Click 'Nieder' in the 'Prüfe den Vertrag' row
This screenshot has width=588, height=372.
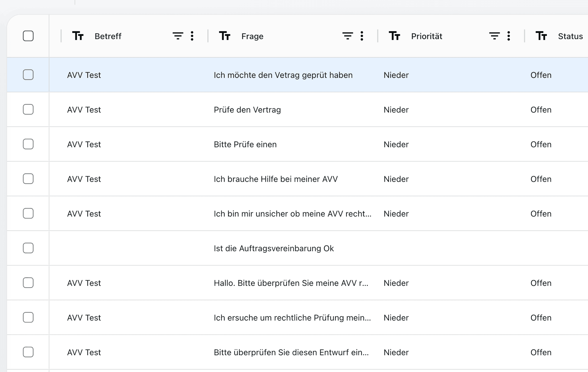396,110
